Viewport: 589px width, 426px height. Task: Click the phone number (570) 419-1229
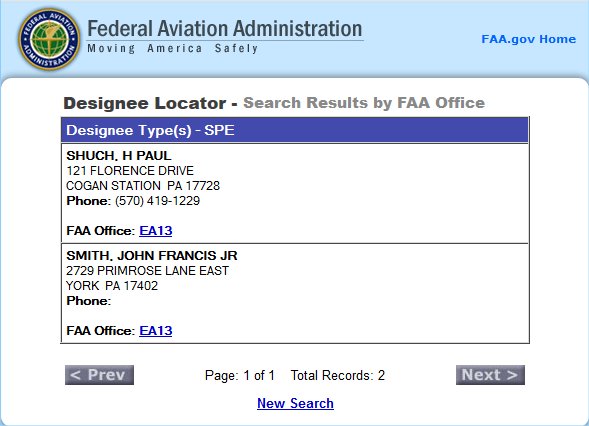[x=157, y=201]
